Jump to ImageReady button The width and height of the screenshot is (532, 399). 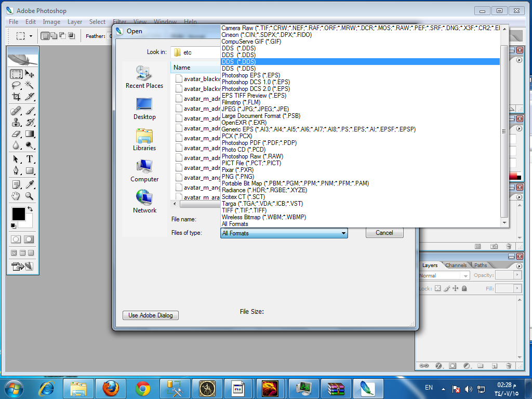[x=22, y=267]
